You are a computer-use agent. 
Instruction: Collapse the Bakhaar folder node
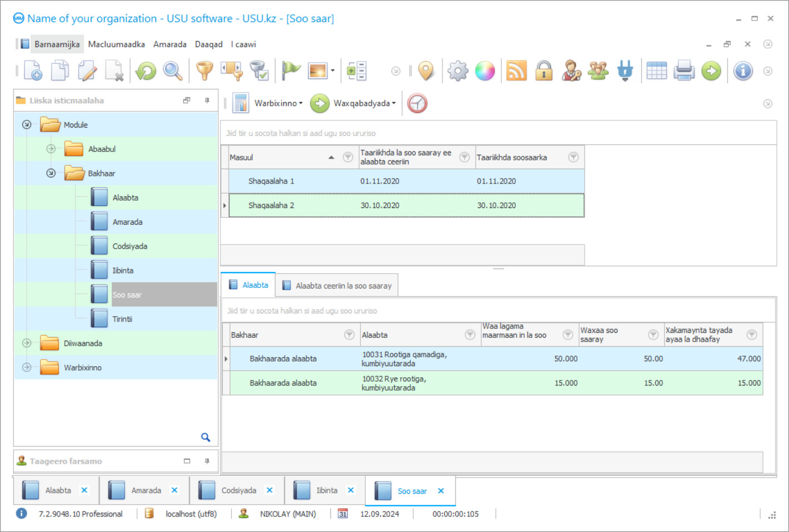tap(51, 173)
